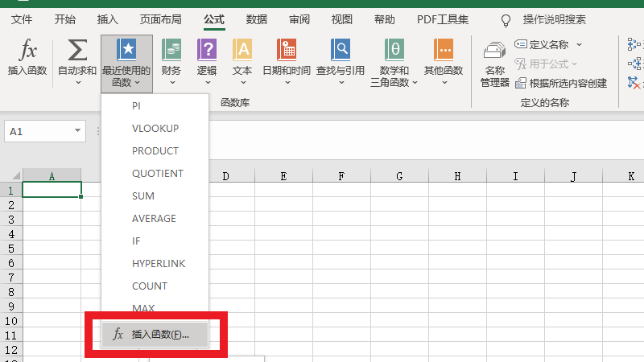The image size is (644, 362).
Task: Open the Name Box dropdown arrow
Action: pyautogui.click(x=78, y=130)
